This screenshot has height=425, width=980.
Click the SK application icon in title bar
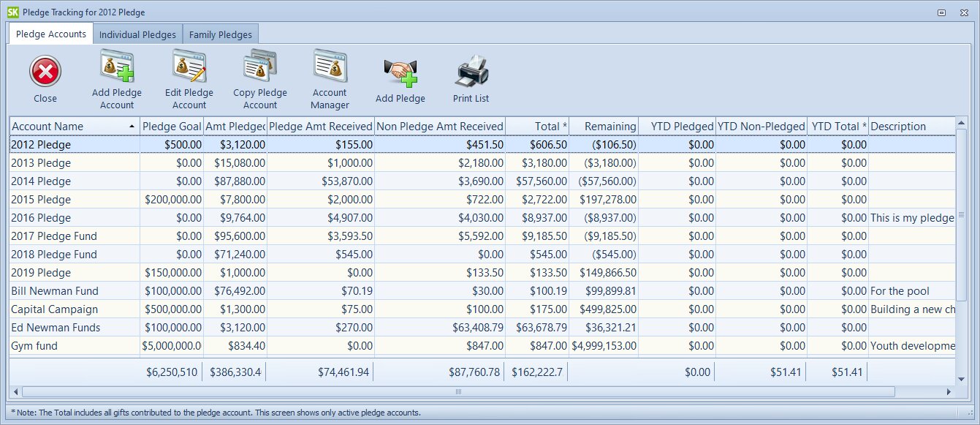(13, 12)
